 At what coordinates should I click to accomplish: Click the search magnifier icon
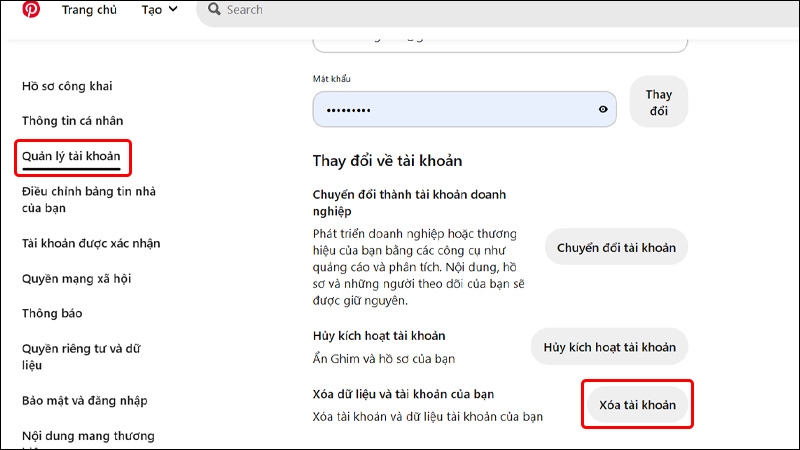click(x=214, y=9)
